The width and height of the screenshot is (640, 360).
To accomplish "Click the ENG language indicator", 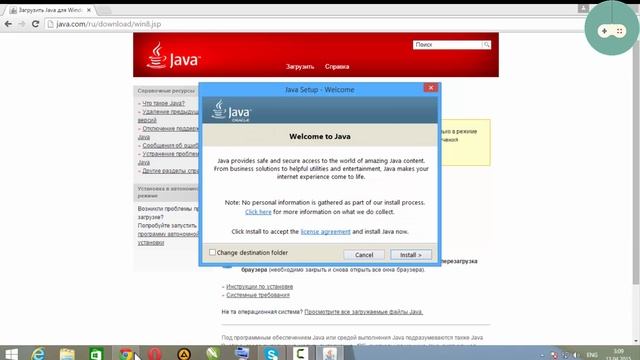I will pos(592,355).
